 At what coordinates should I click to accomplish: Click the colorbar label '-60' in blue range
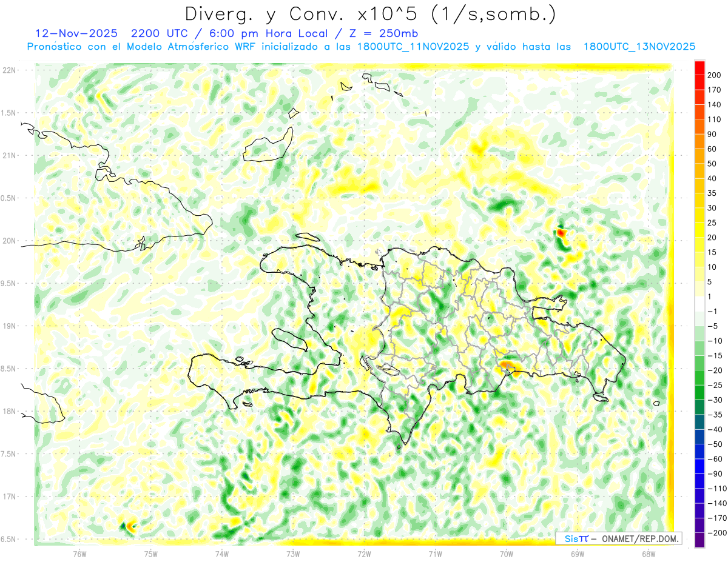coord(715,459)
